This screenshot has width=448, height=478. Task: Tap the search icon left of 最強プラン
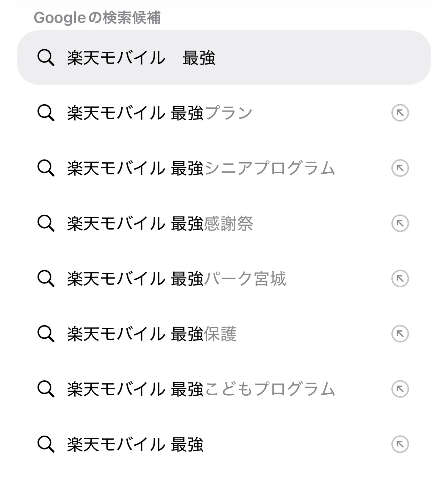45,113
